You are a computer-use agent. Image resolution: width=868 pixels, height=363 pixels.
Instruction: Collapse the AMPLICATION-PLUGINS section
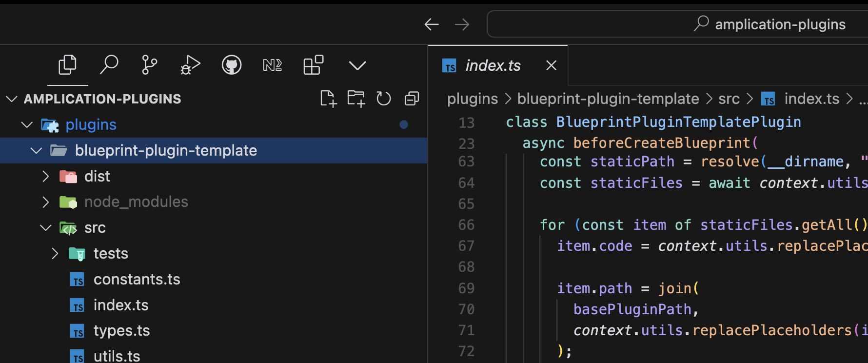12,99
